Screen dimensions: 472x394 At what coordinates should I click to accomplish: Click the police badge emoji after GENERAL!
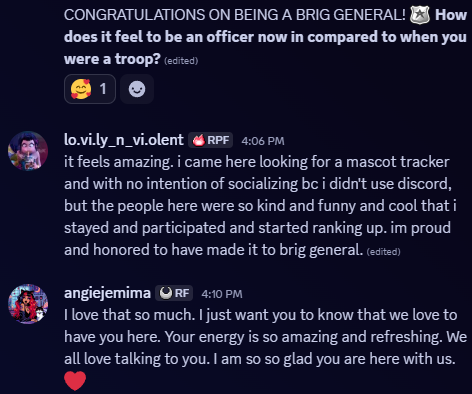tap(419, 15)
